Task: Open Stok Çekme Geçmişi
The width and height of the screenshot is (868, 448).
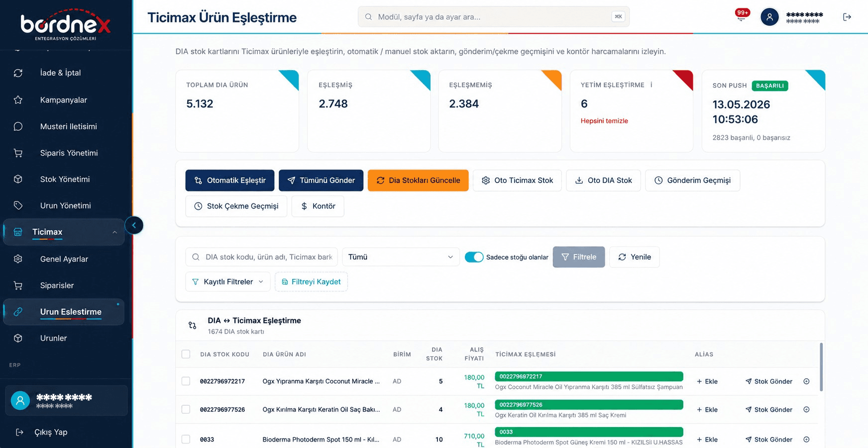Action: pos(236,206)
